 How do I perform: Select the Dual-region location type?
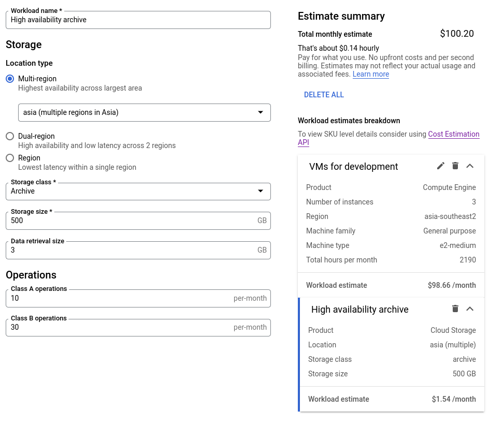coord(10,136)
